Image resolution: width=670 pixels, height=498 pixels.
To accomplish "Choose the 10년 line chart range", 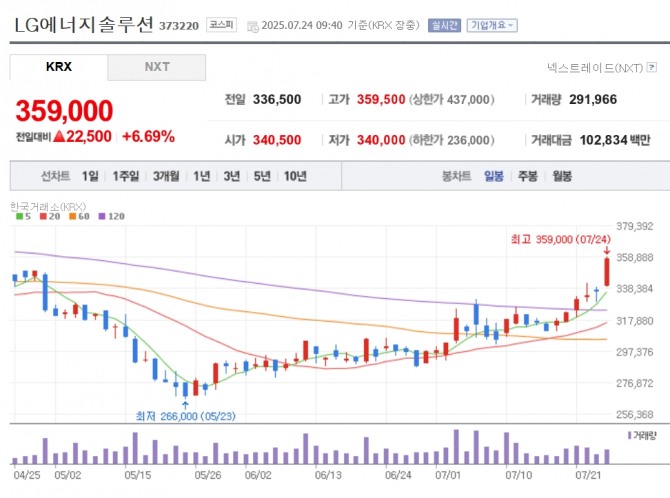I will pos(295,176).
